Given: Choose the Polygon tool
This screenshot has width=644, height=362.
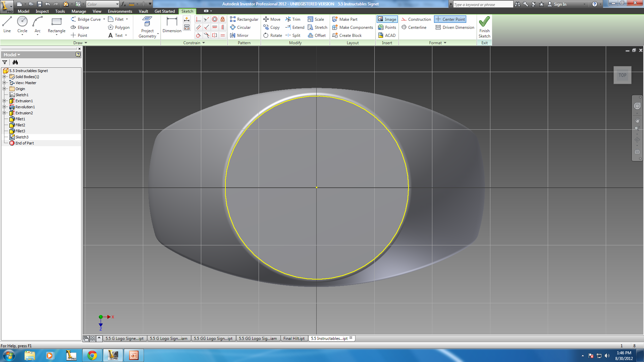Looking at the screenshot, I should coord(119,27).
